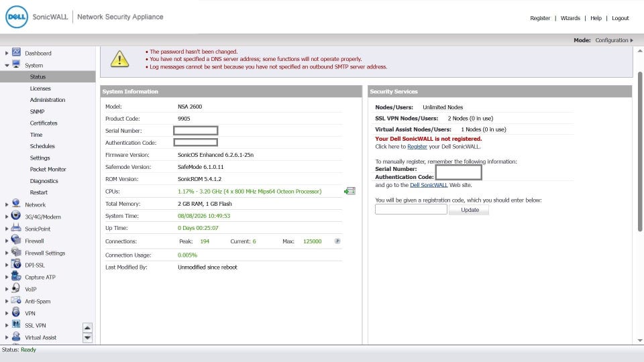Click the max connections value '125000'
This screenshot has width=644, height=362.
312,241
